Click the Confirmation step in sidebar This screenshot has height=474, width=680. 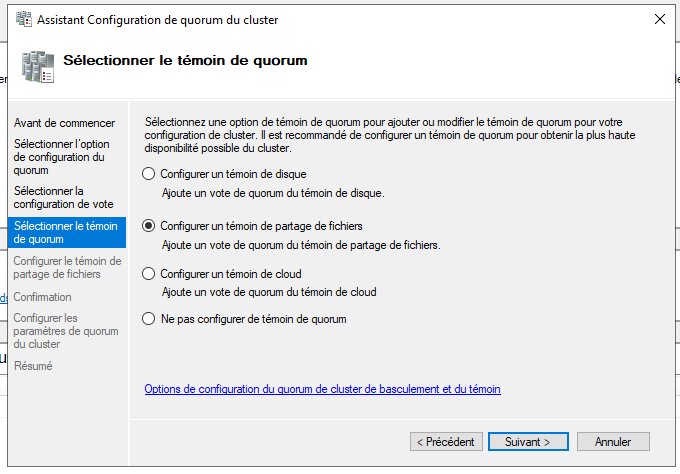coord(42,297)
